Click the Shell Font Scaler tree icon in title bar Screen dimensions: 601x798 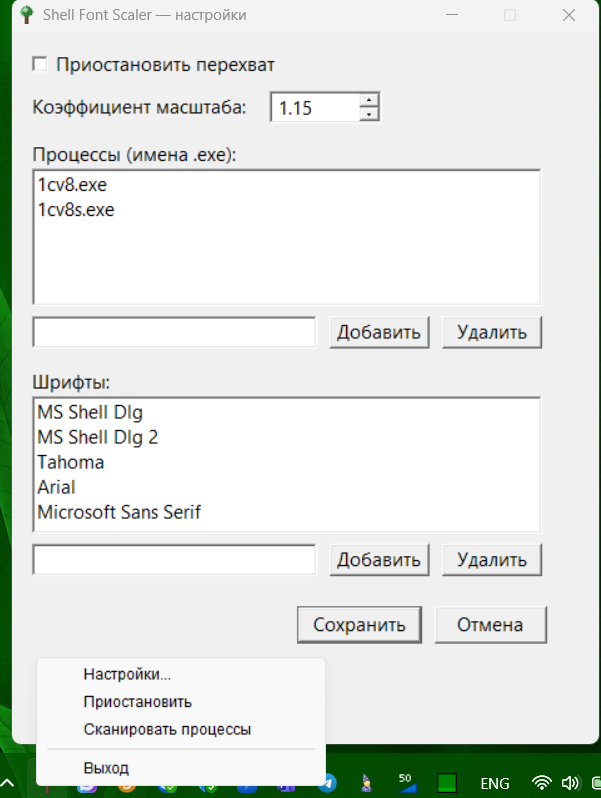coord(26,15)
